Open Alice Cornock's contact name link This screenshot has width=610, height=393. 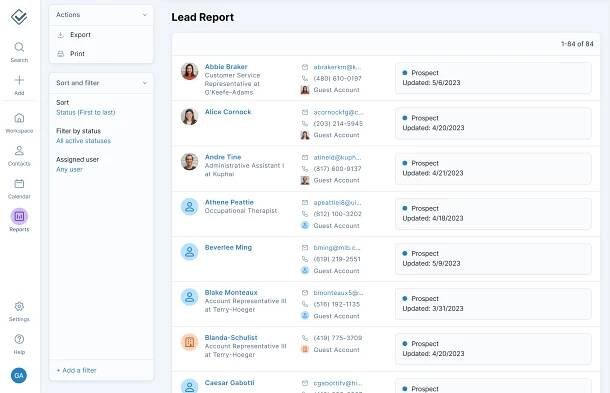coord(228,112)
